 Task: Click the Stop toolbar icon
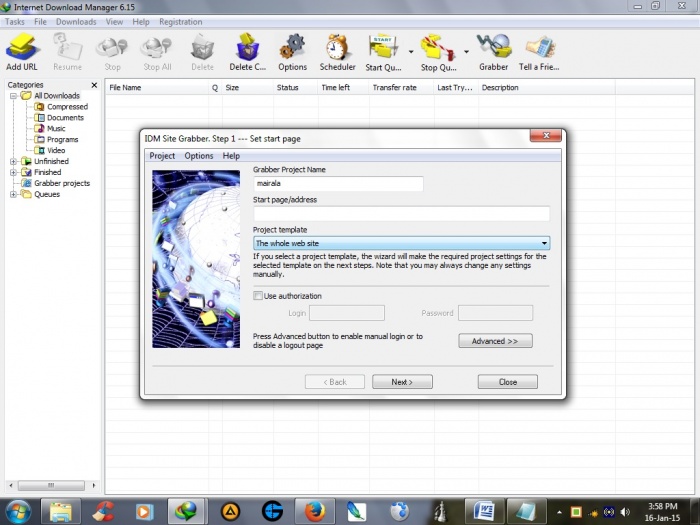pos(112,52)
